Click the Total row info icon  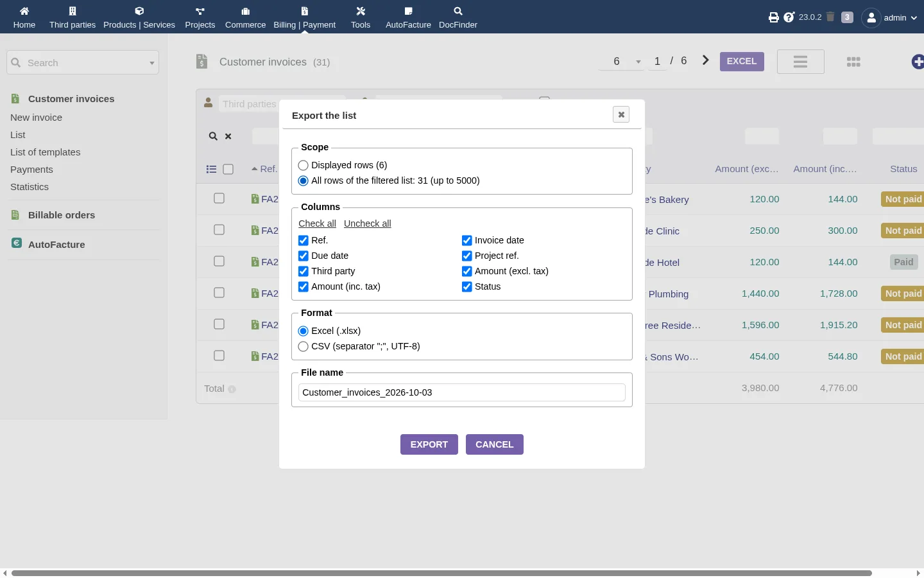tap(232, 389)
